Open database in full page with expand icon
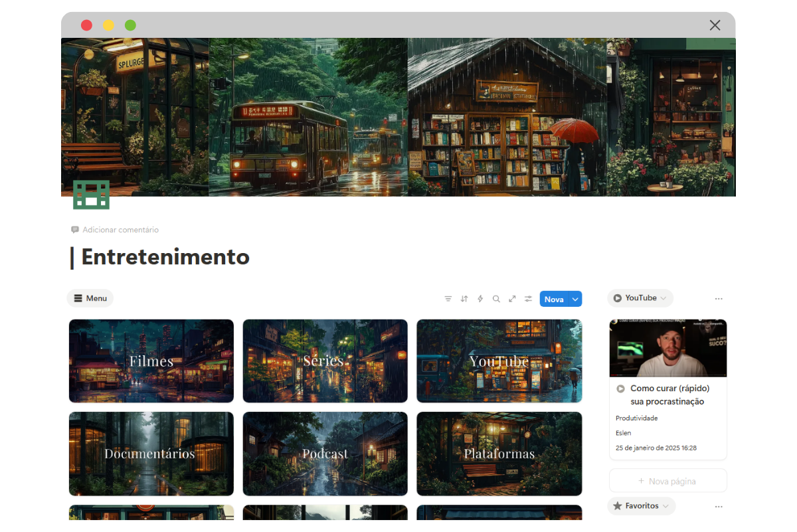Screen dimensions: 797x532 pos(512,299)
